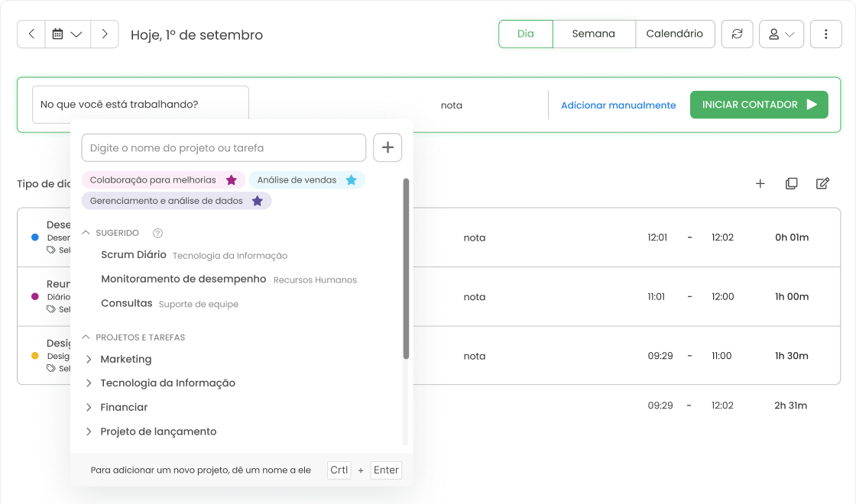This screenshot has height=504, width=856.
Task: Open the three-dot more options menu
Action: [x=825, y=34]
